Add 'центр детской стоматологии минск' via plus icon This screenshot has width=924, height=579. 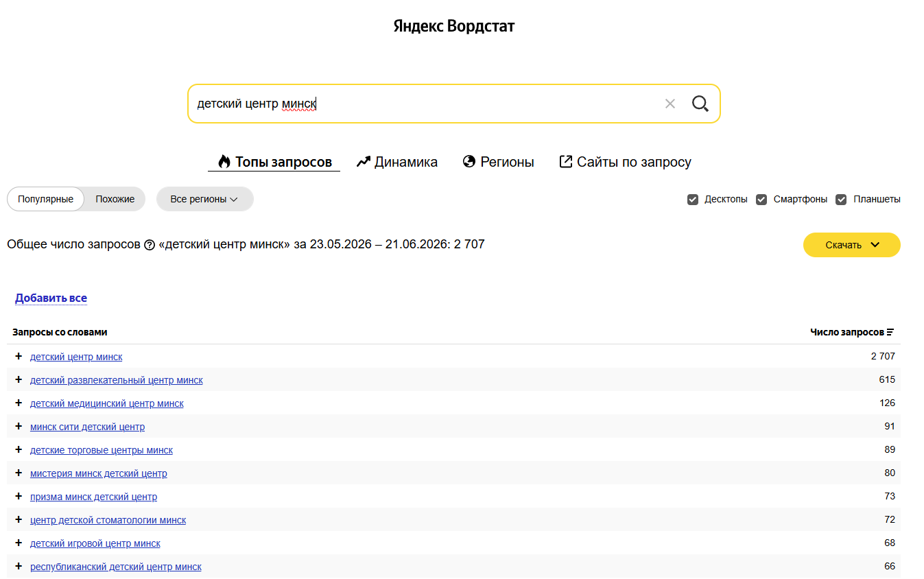[19, 519]
